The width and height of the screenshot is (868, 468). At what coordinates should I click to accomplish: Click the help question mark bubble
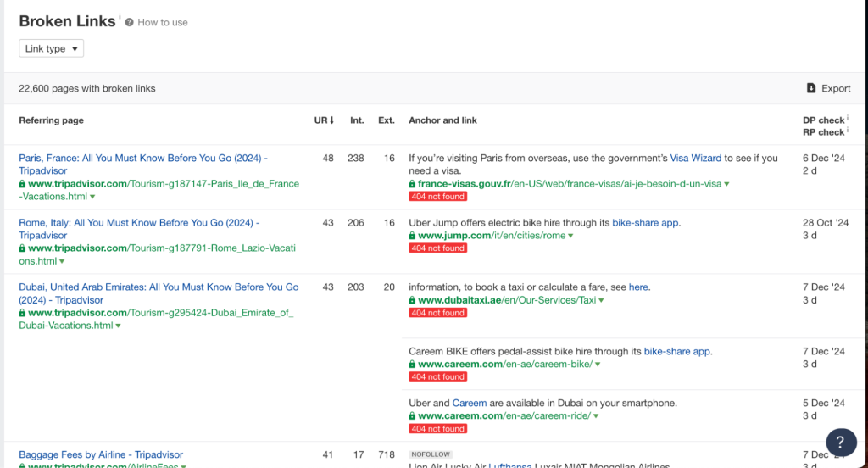[x=839, y=441]
